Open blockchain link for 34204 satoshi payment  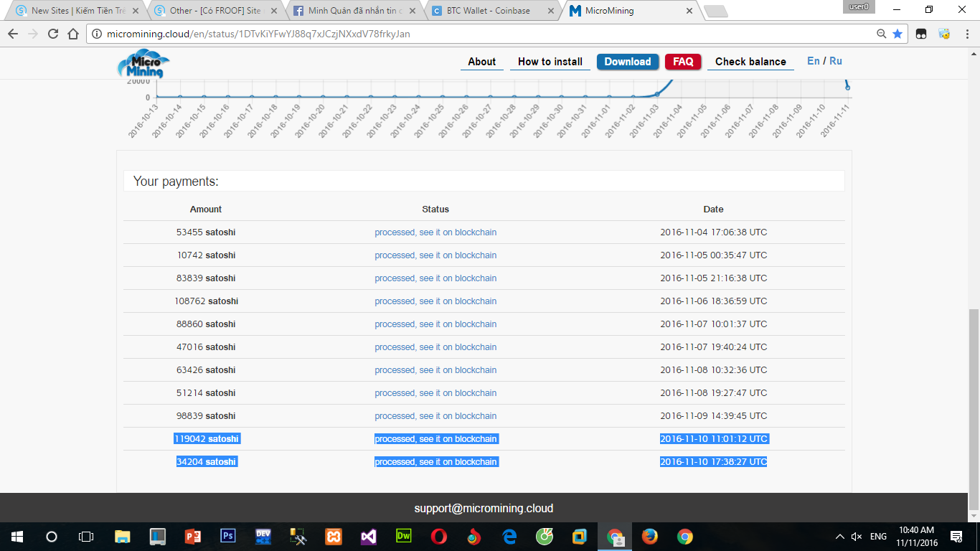point(435,462)
